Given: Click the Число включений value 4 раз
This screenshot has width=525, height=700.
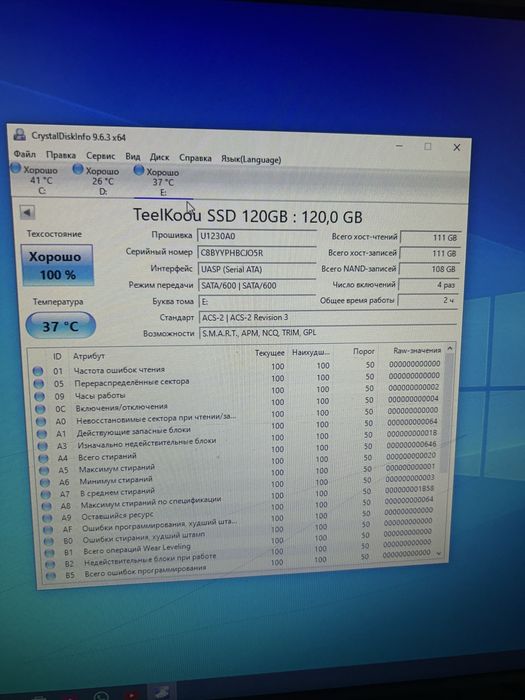Looking at the screenshot, I should 429,285.
